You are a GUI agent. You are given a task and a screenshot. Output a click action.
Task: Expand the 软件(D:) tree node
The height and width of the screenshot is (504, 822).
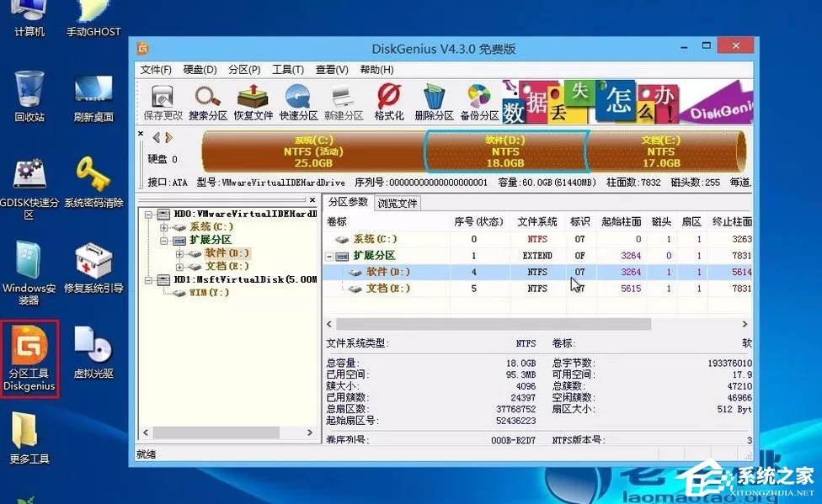179,253
